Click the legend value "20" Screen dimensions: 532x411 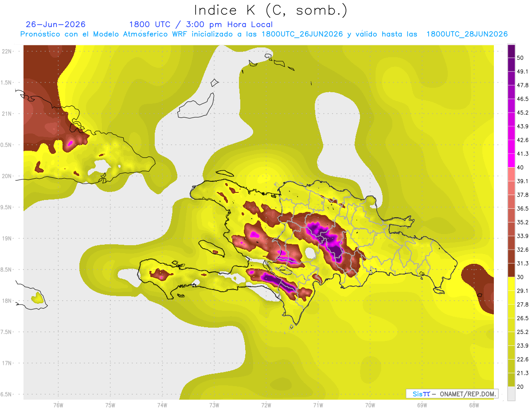520,387
